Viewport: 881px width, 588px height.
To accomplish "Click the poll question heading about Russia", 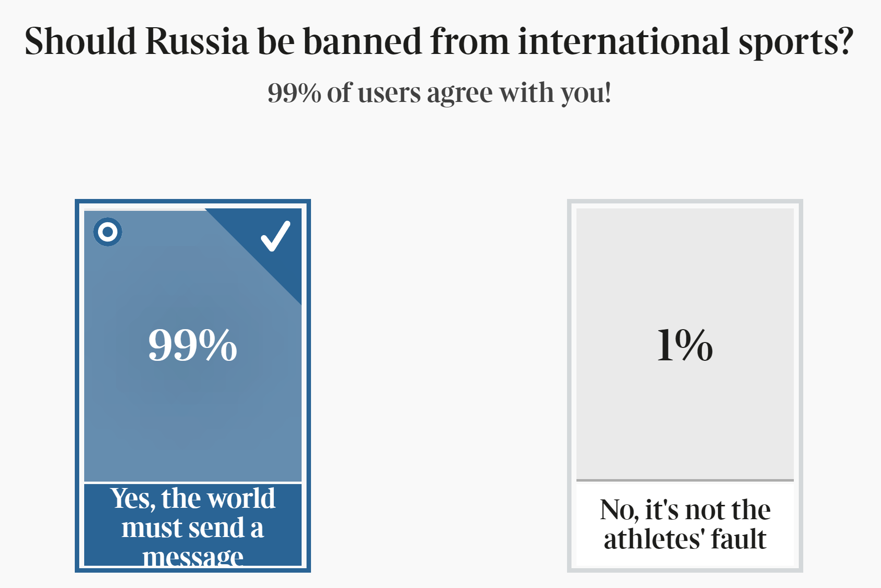I will (439, 41).
